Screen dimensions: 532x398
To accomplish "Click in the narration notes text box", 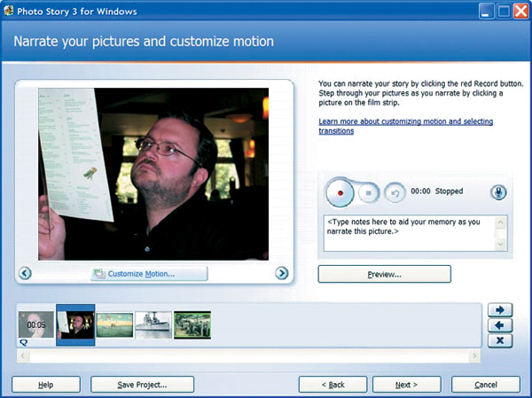I will (x=408, y=232).
